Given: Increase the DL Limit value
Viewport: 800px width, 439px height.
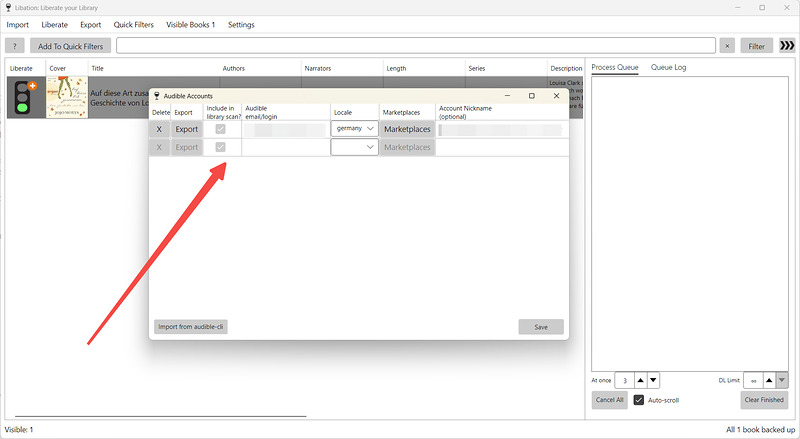Looking at the screenshot, I should click(x=769, y=380).
